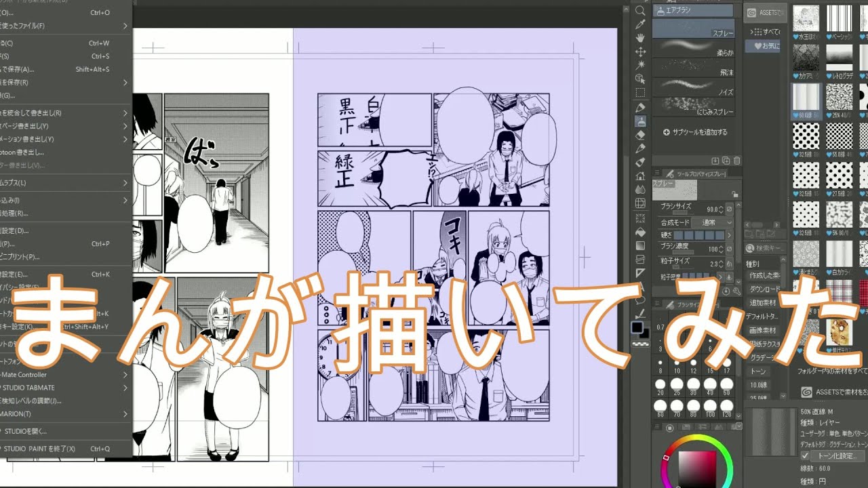
Task: Choose the STUDIO PAINTを終了 menu item
Action: click(x=41, y=449)
